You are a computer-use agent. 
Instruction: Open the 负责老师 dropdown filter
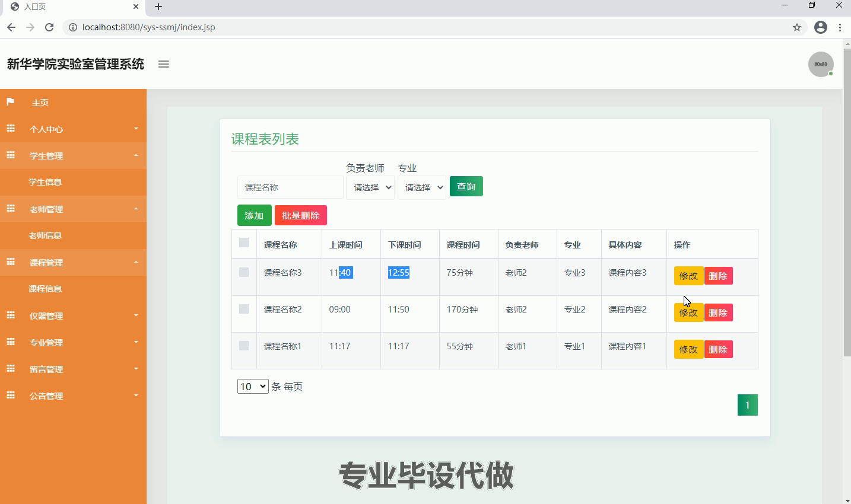click(x=370, y=187)
